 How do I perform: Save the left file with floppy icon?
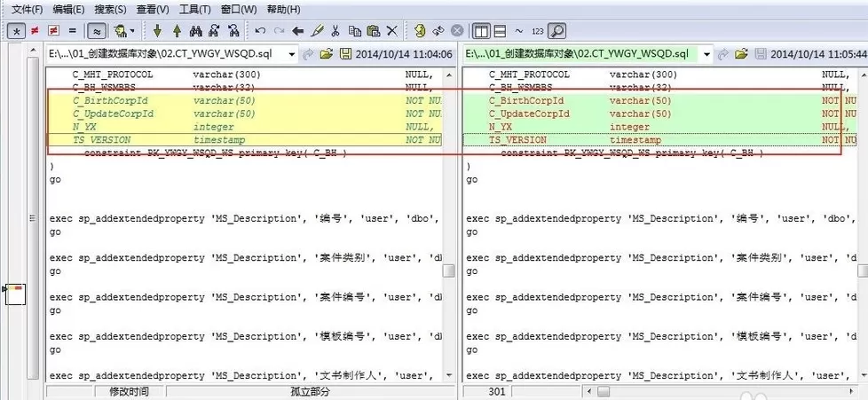coord(345,54)
